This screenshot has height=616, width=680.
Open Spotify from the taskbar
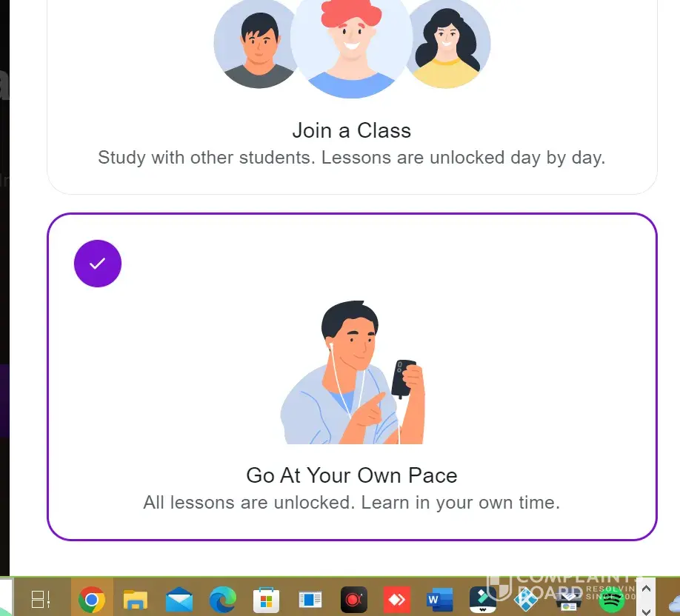[x=611, y=600]
